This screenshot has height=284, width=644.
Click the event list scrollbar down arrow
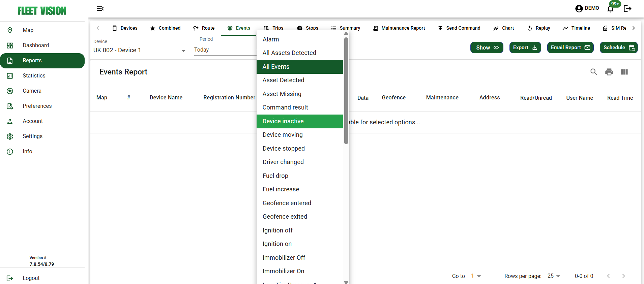(346, 282)
